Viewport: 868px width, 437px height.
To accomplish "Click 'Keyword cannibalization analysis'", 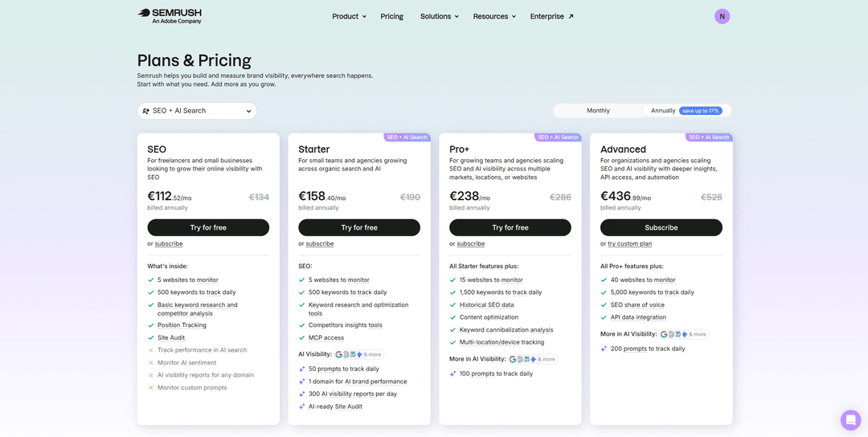I will coord(506,329).
